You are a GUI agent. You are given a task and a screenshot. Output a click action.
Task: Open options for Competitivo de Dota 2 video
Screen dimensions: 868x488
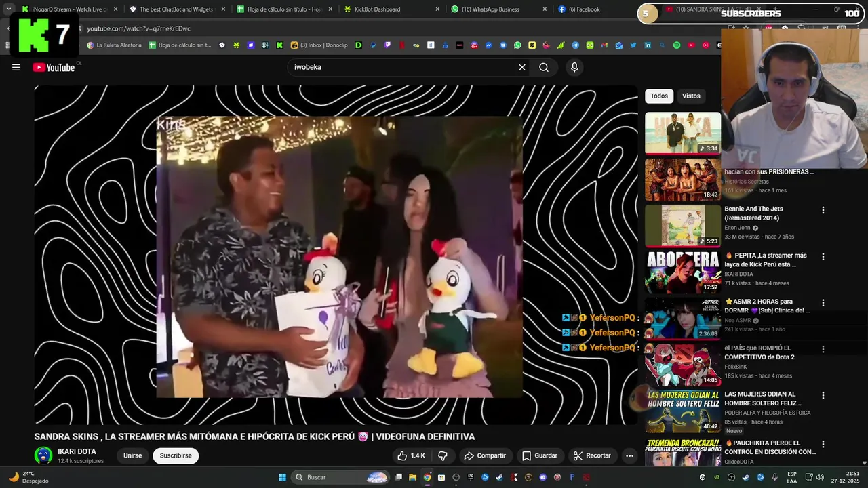click(x=823, y=349)
